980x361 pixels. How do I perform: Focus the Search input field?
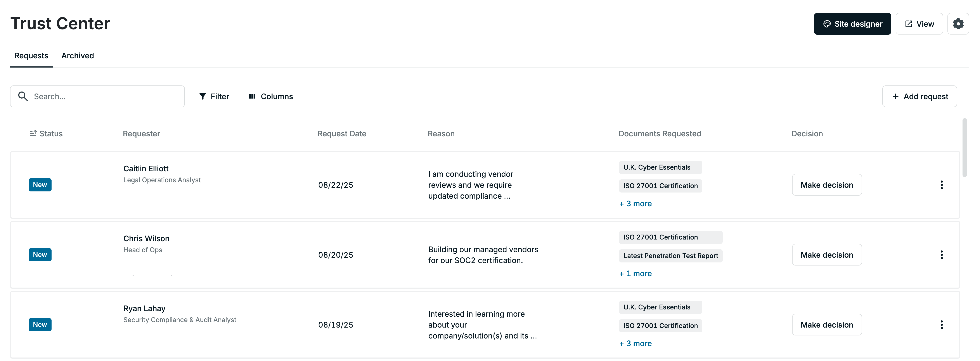(97, 97)
